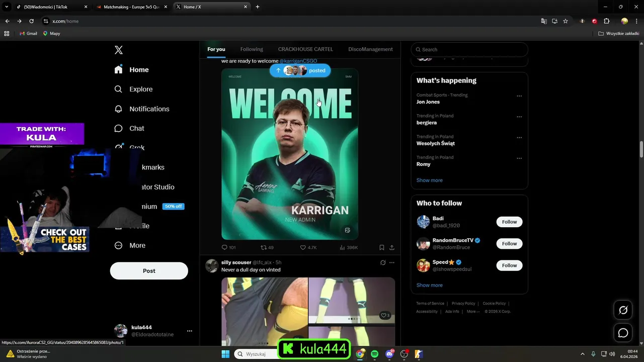
Task: Open the Explore search icon
Action: (118, 89)
